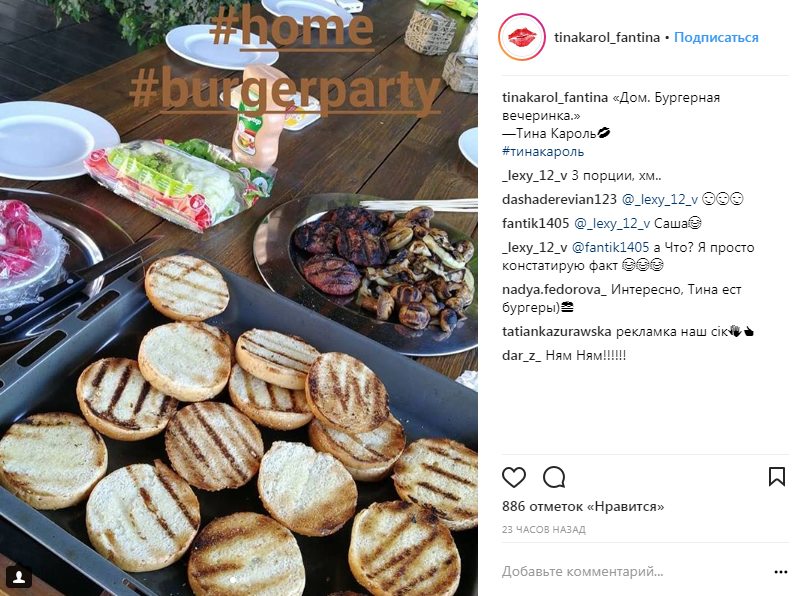
Task: Focus the Добавьте комментарий input field
Action: (635, 572)
